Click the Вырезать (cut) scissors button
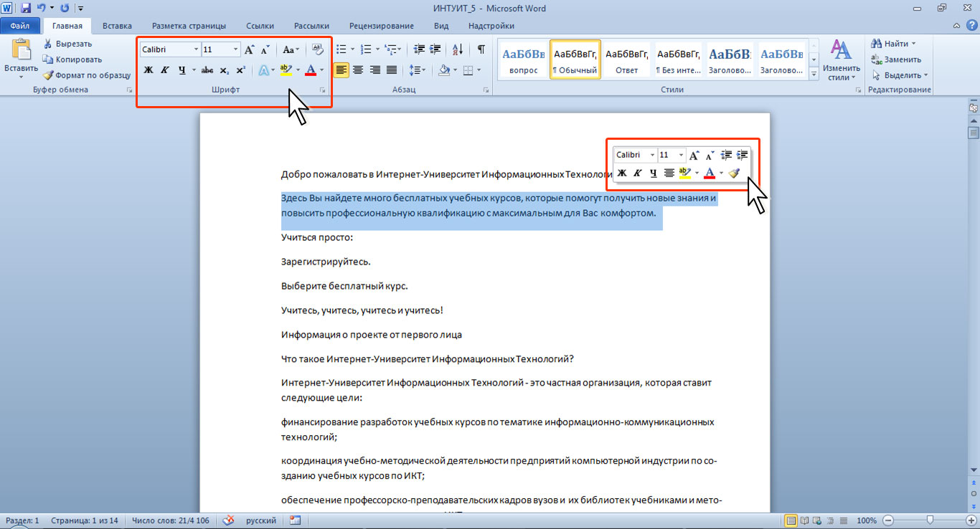The height and width of the screenshot is (529, 980). [x=67, y=44]
